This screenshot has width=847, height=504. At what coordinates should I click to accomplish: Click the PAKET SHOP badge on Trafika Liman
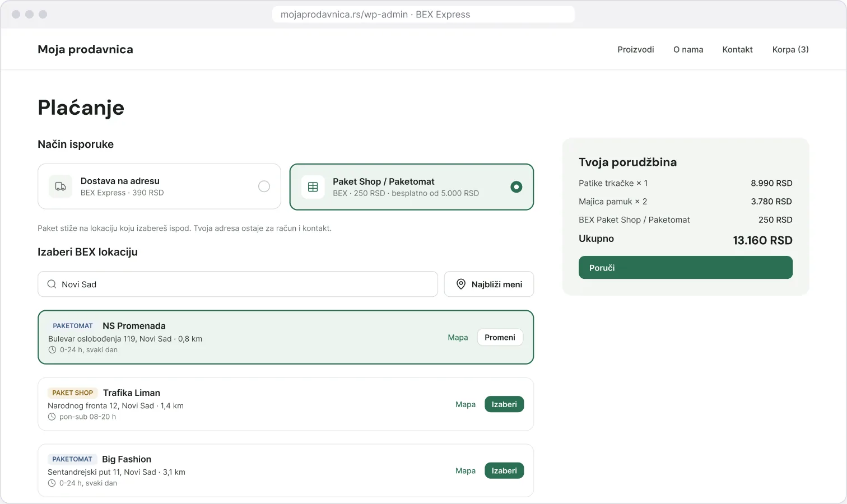tap(73, 393)
